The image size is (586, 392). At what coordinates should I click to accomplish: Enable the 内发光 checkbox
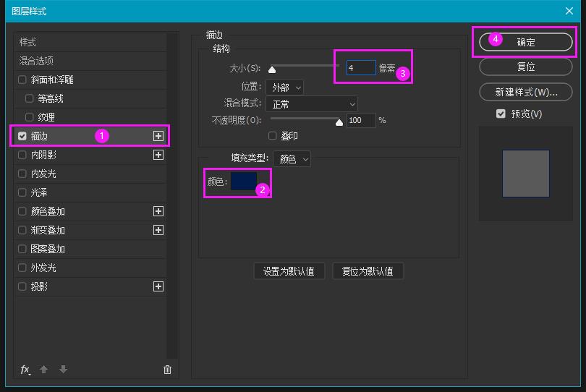[22, 174]
